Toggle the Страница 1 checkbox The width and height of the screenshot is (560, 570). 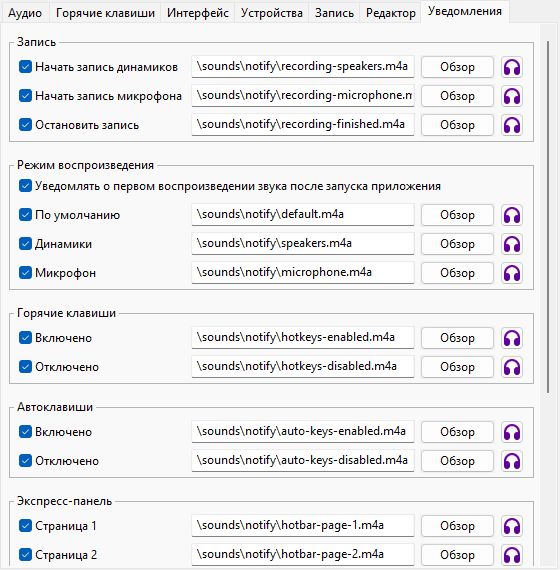(25, 526)
